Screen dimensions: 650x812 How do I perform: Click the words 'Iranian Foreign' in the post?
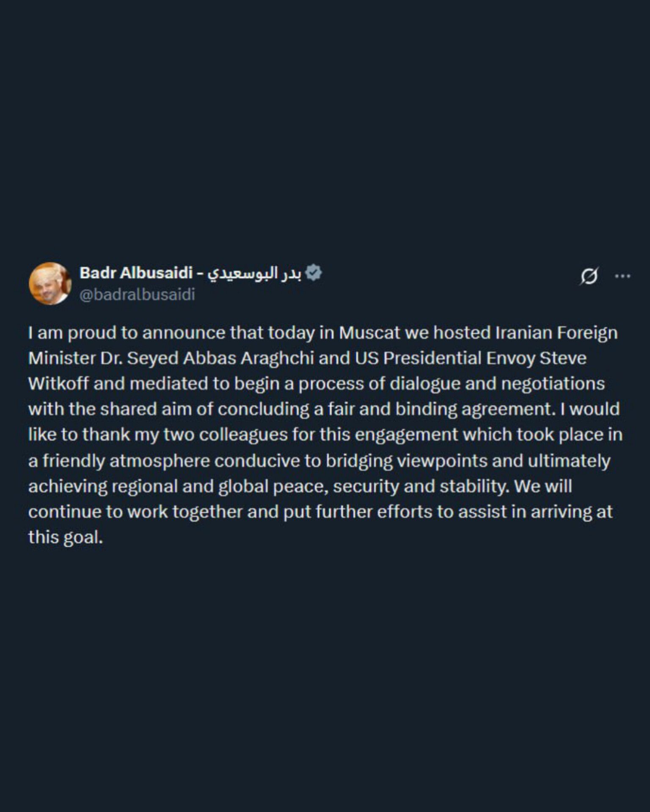coord(556,333)
